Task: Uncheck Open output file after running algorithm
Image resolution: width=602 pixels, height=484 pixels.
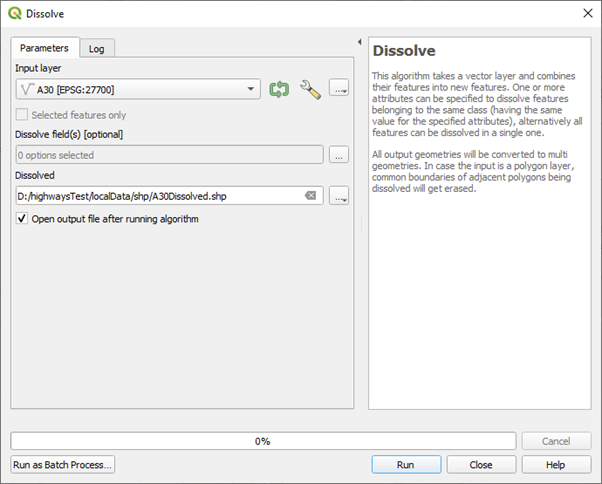Action: pyautogui.click(x=23, y=219)
